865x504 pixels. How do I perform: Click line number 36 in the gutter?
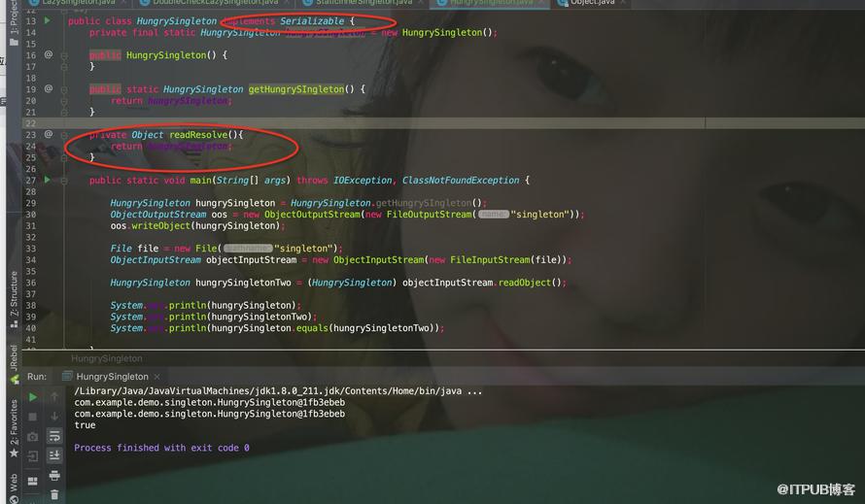pos(31,283)
